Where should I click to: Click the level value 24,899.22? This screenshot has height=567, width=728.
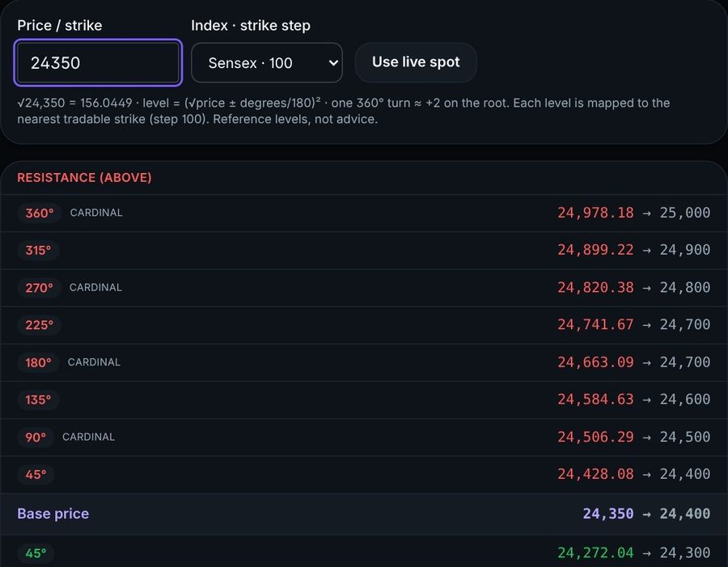pos(595,250)
